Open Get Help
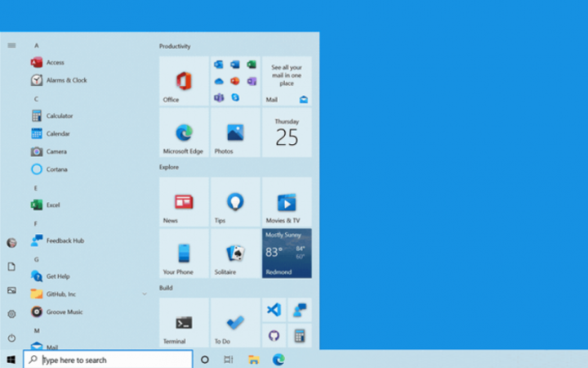The image size is (588, 368). [88, 276]
